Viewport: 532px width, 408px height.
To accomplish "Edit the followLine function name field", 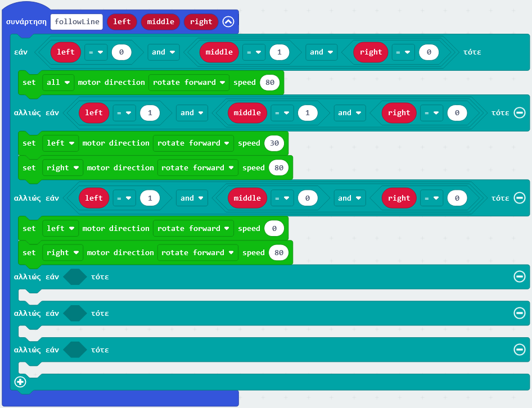I will [x=76, y=22].
